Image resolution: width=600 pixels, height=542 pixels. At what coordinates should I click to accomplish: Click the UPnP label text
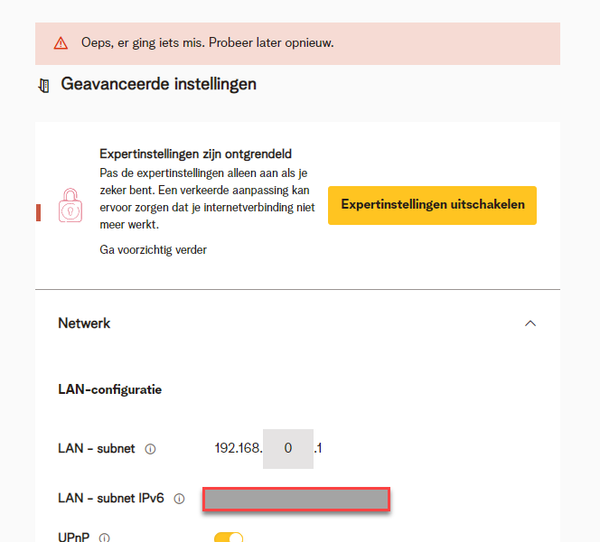[75, 538]
